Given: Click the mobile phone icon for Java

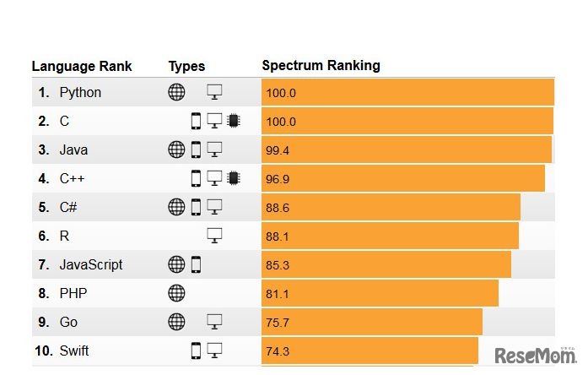Looking at the screenshot, I should [x=196, y=150].
